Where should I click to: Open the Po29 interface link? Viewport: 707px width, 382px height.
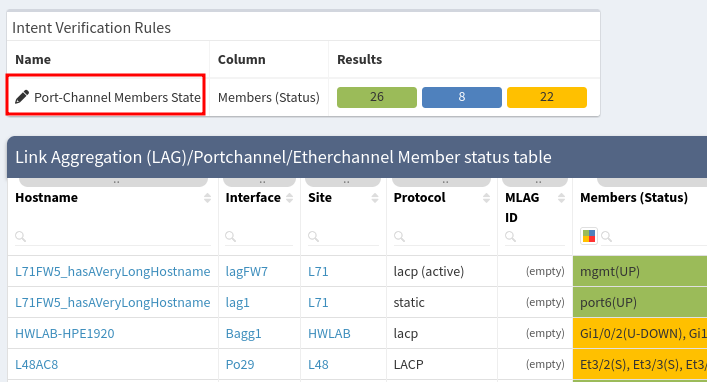(x=240, y=364)
